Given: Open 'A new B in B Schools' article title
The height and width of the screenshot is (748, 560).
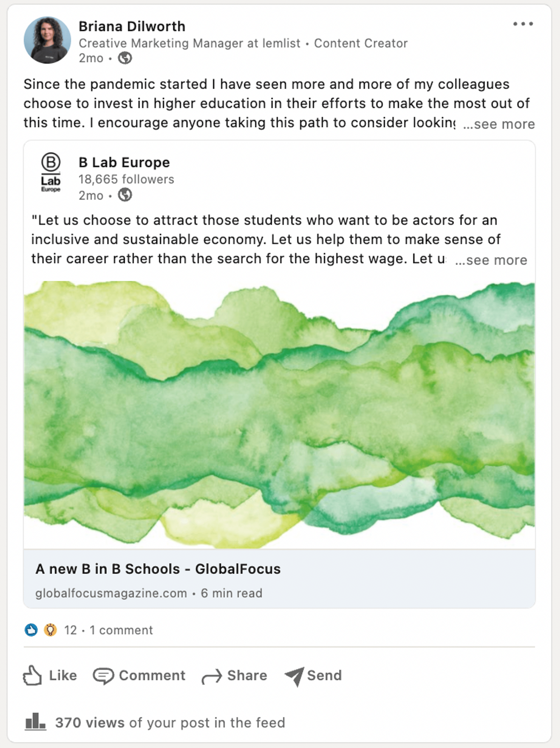Looking at the screenshot, I should click(x=158, y=569).
